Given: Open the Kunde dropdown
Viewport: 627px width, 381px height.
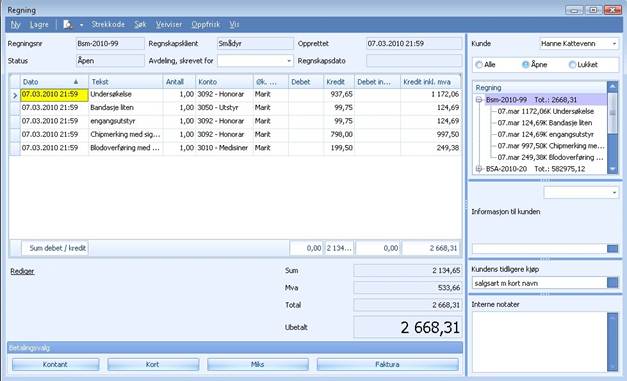Looking at the screenshot, I should click(615, 44).
